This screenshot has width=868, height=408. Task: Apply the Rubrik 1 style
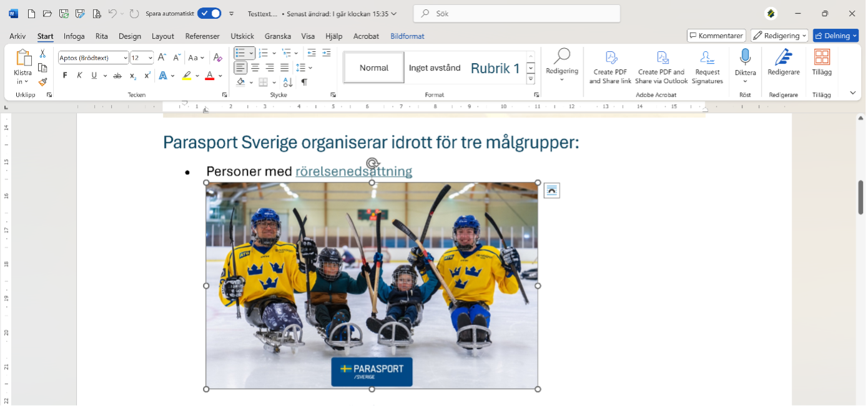click(495, 68)
